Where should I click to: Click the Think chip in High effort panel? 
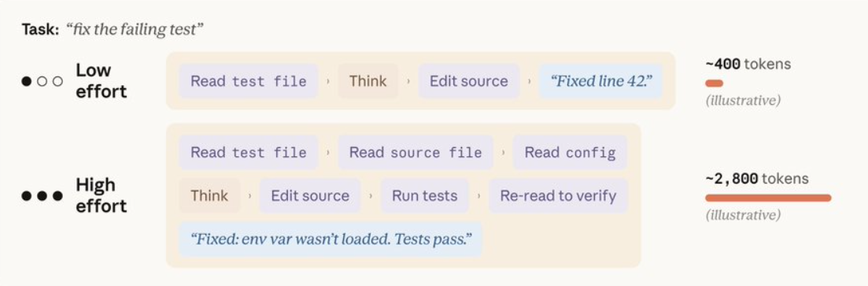[209, 195]
